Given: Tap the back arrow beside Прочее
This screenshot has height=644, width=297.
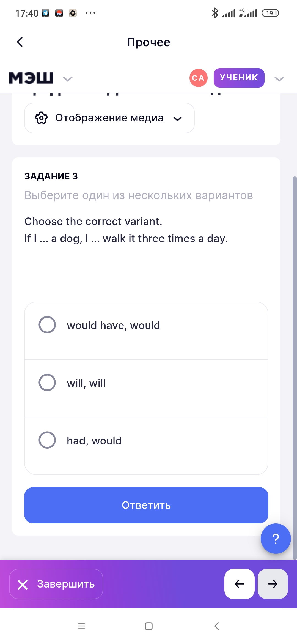Looking at the screenshot, I should click(20, 42).
